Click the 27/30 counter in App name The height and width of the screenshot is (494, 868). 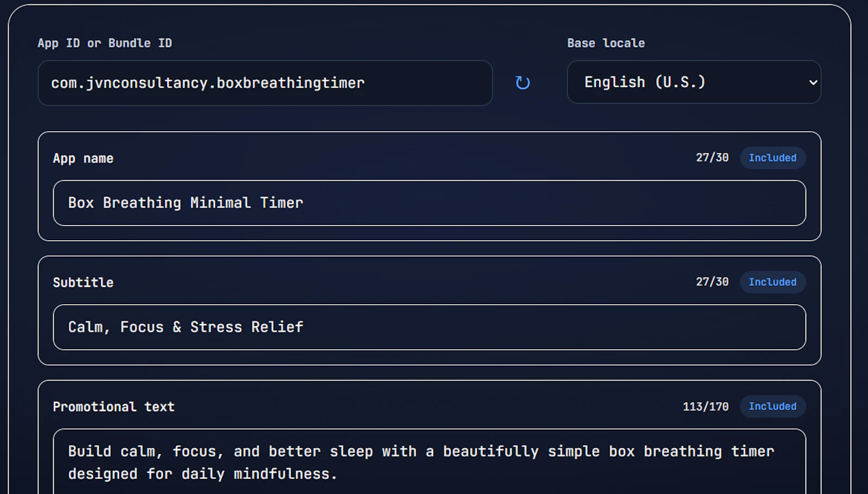712,158
